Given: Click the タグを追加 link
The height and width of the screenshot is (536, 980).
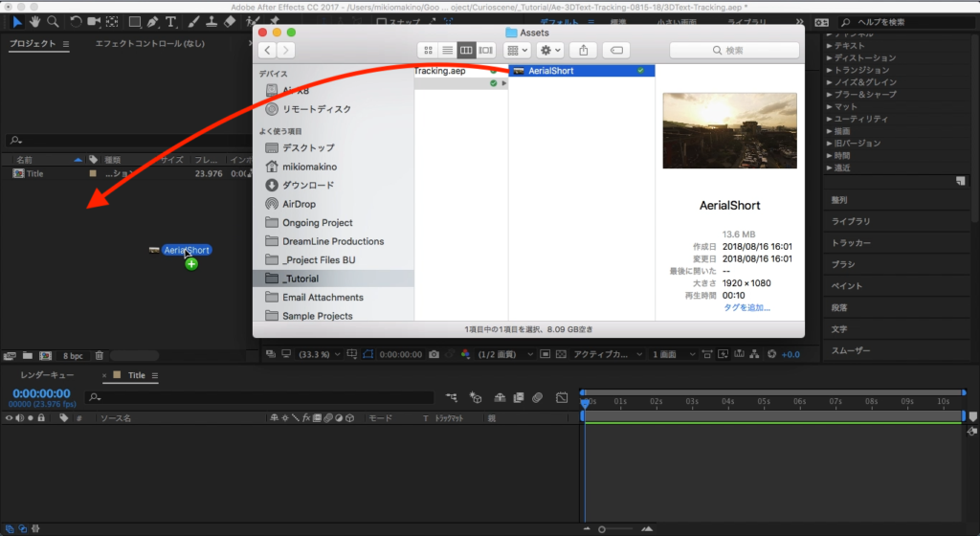Looking at the screenshot, I should pos(746,307).
